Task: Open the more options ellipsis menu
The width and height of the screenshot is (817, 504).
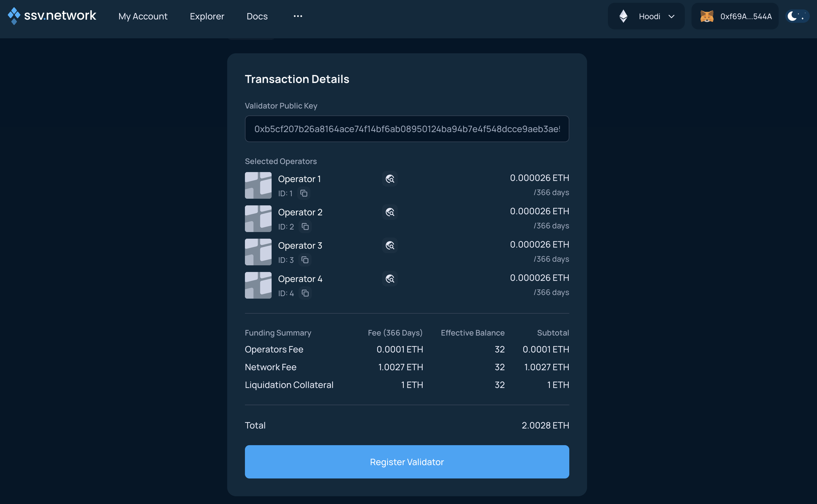Action: tap(298, 16)
